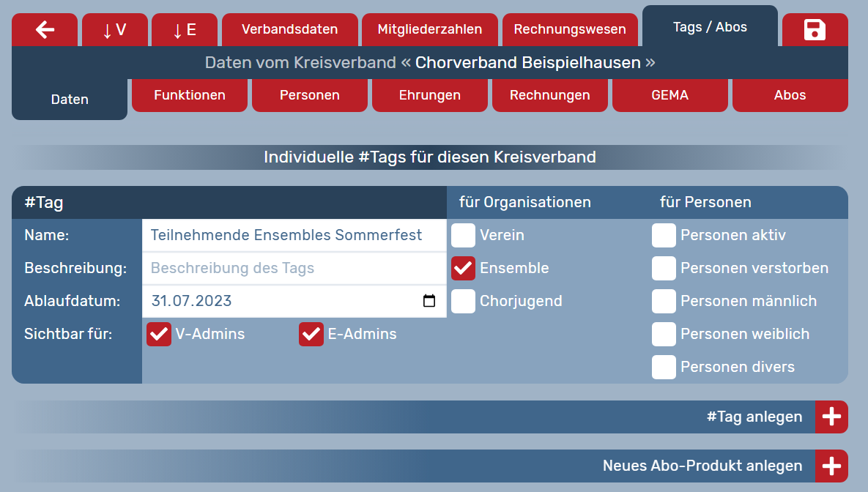Switch to the Mitgliederzahlen tab

click(429, 30)
